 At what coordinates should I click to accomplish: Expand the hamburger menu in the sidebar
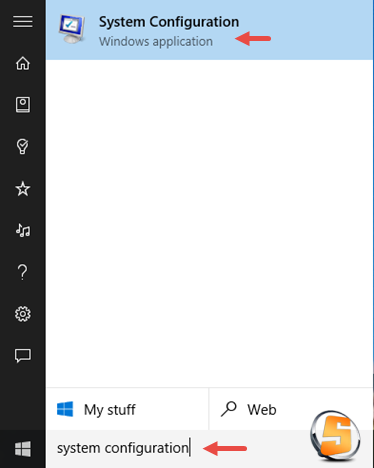(23, 22)
